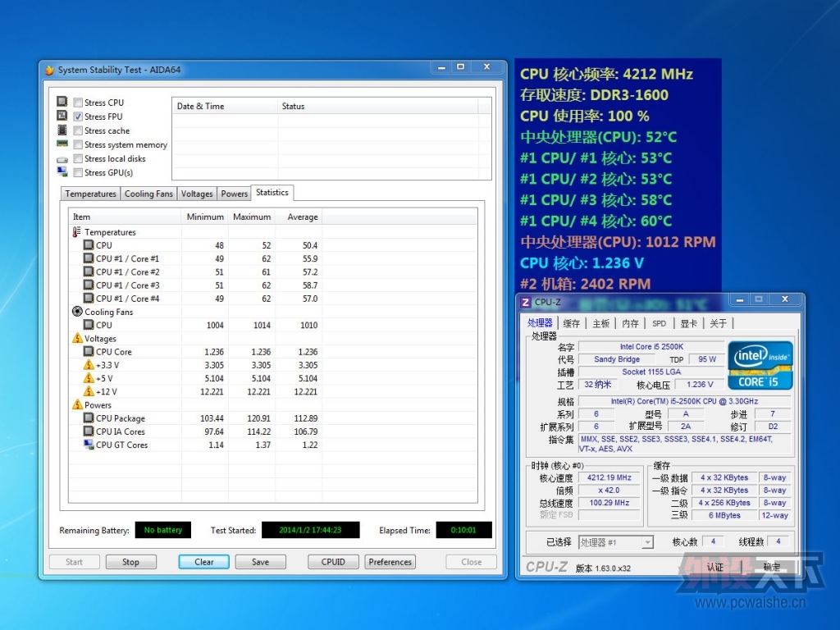Click the chip icon beside CPU #1 / Core #4
This screenshot has width=840, height=630.
tap(89, 298)
